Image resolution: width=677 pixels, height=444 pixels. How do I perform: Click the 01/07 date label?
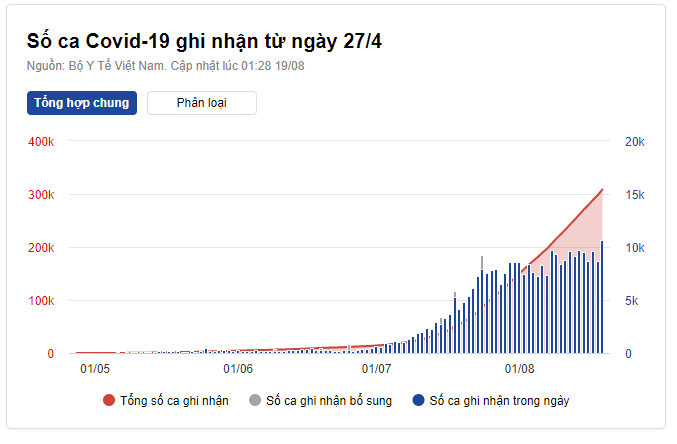point(376,369)
